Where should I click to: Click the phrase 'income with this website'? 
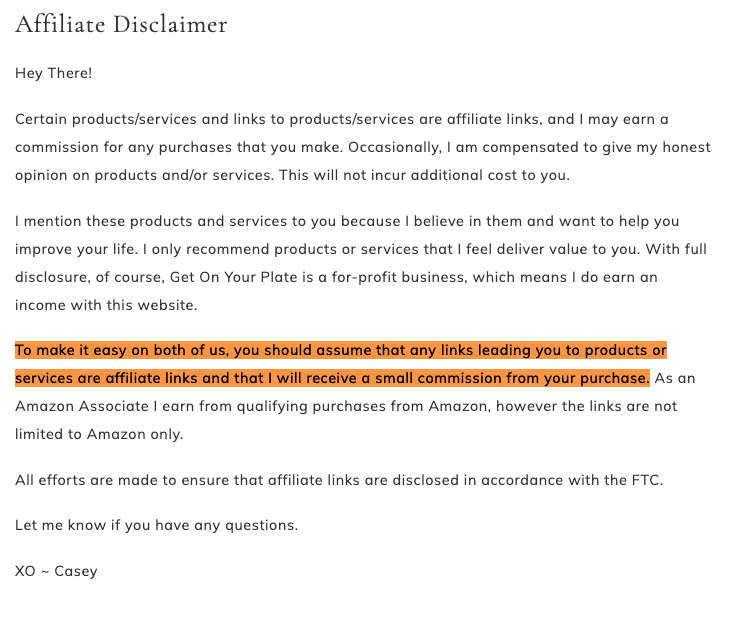pos(104,305)
